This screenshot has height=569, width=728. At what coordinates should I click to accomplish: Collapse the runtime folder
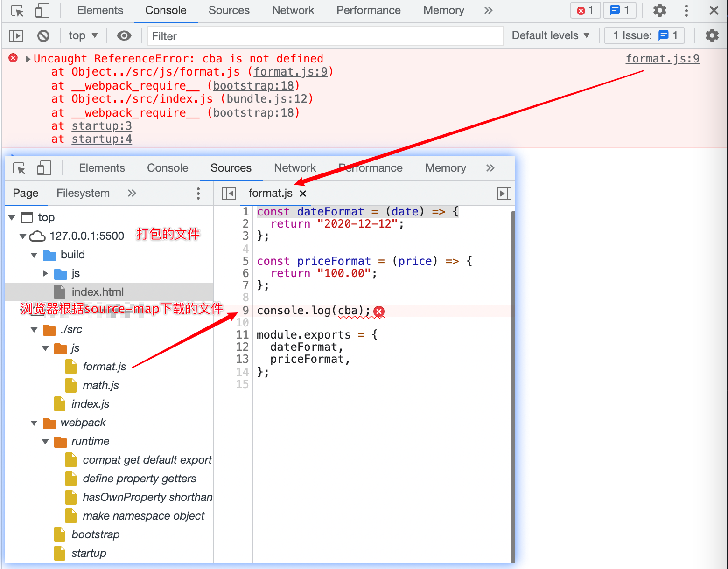tap(45, 441)
